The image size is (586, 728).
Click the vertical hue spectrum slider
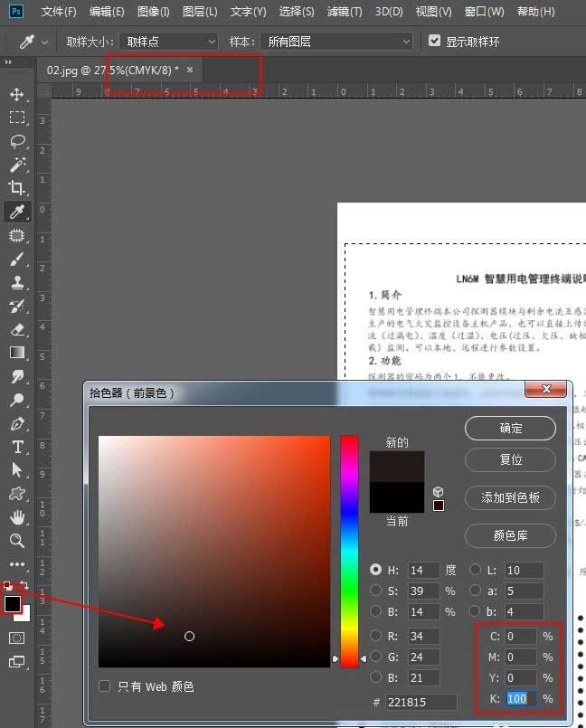pos(349,550)
